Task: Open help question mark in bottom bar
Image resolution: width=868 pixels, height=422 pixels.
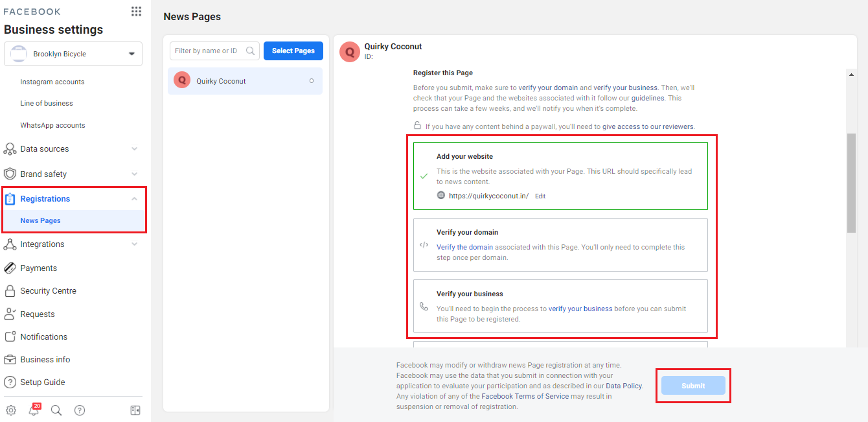Action: [x=80, y=410]
